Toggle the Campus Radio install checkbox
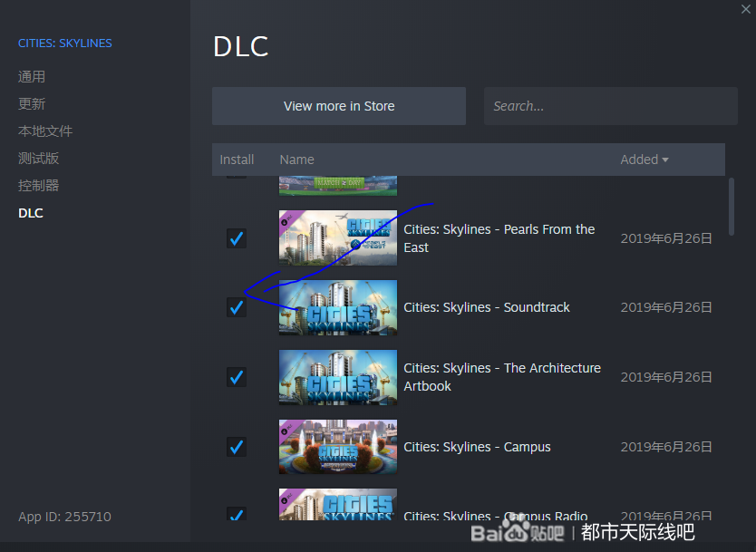 coord(237,513)
